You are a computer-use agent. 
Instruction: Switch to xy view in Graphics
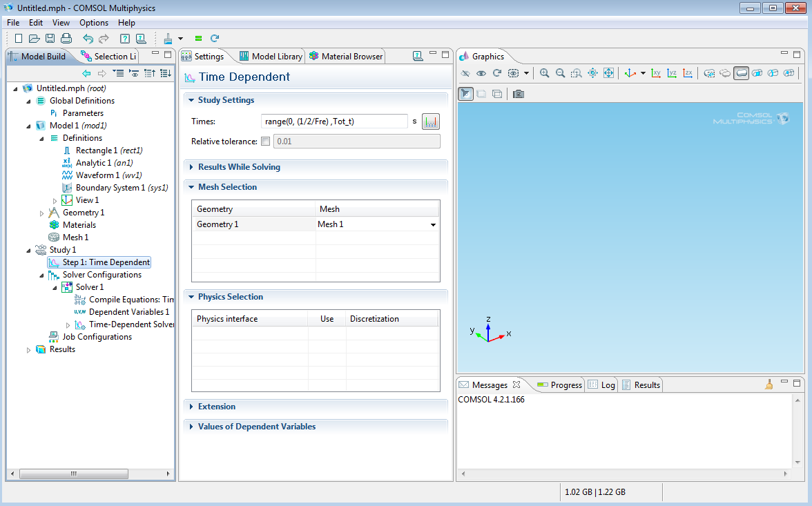pos(656,73)
